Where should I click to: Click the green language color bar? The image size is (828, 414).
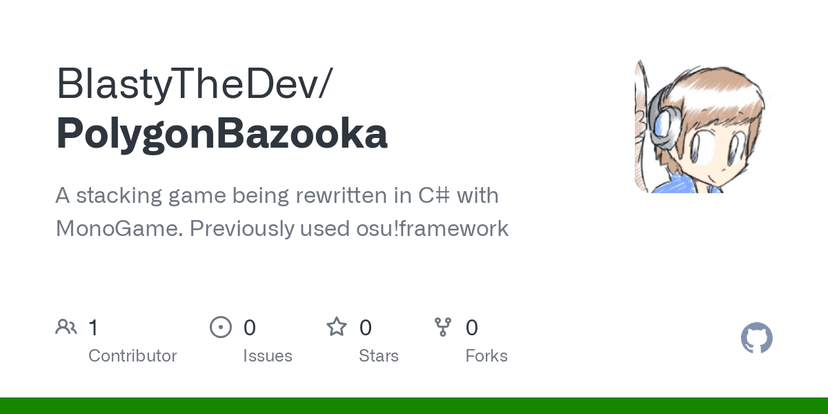click(414, 405)
